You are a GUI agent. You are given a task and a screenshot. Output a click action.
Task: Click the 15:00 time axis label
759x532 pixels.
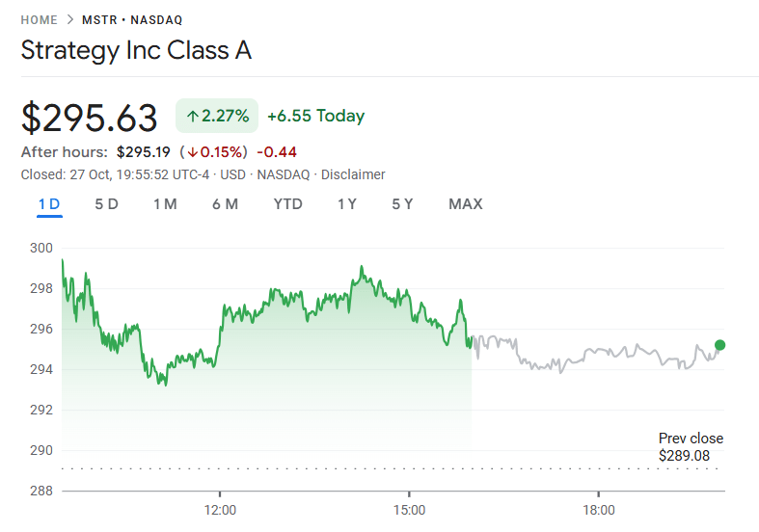point(409,509)
